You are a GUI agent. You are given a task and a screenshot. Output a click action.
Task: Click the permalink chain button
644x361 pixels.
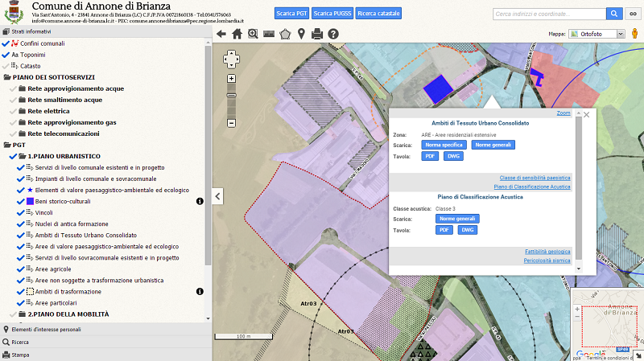point(633,14)
